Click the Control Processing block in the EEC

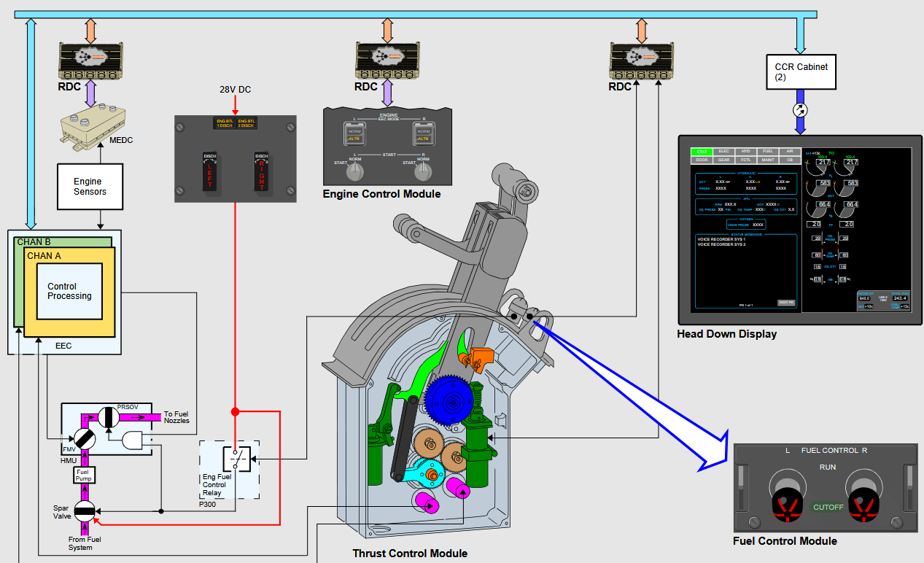coord(69,292)
